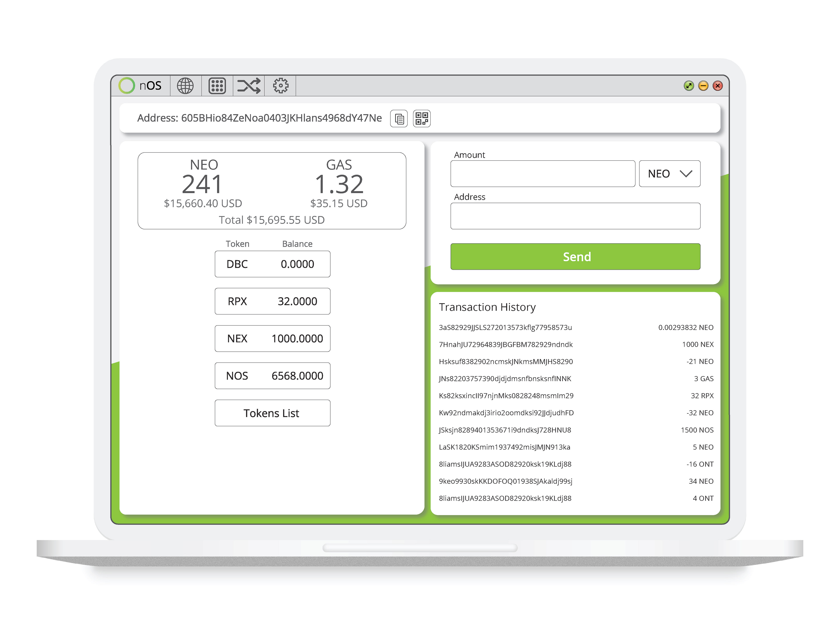Expand the NEO currency dropdown
This screenshot has width=840, height=623.
click(x=670, y=173)
